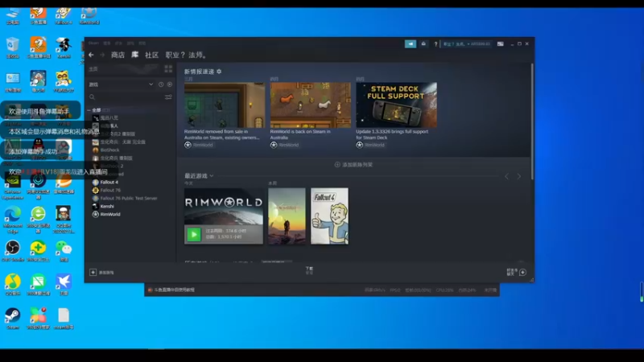Open the GeForce Experience desktop shortcut
This screenshot has width=644, height=362.
(x=12, y=187)
